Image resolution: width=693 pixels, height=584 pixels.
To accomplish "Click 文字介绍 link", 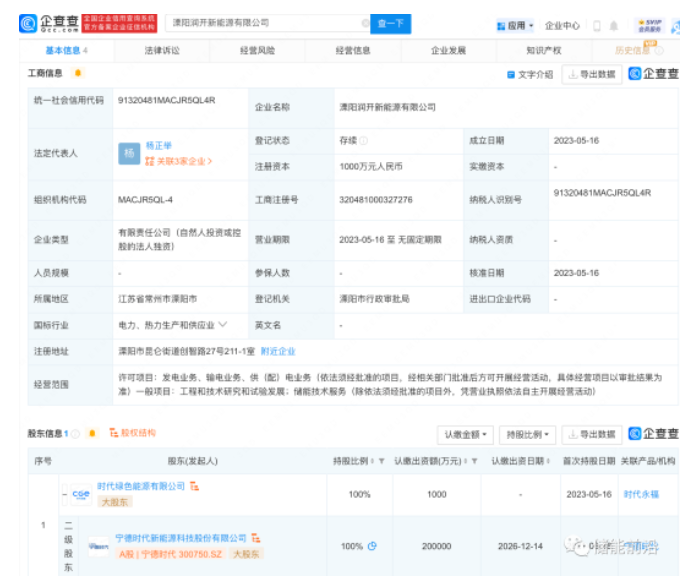I will point(530,75).
